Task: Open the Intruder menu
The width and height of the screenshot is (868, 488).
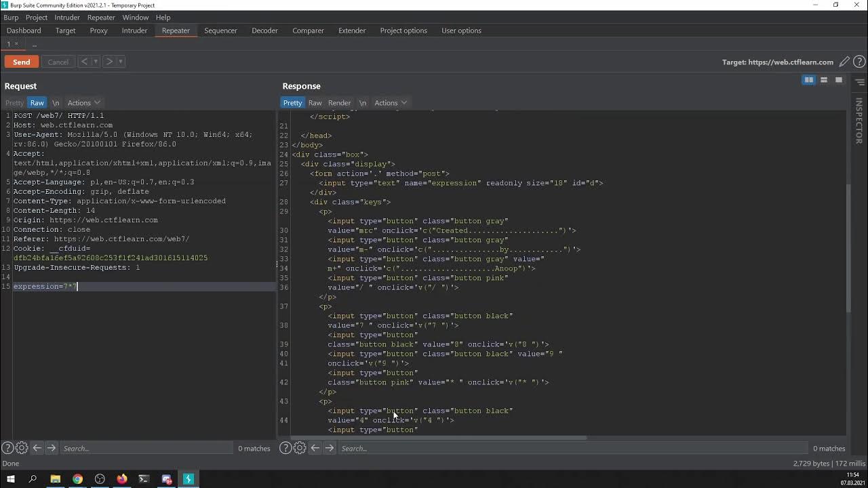Action: pos(67,18)
